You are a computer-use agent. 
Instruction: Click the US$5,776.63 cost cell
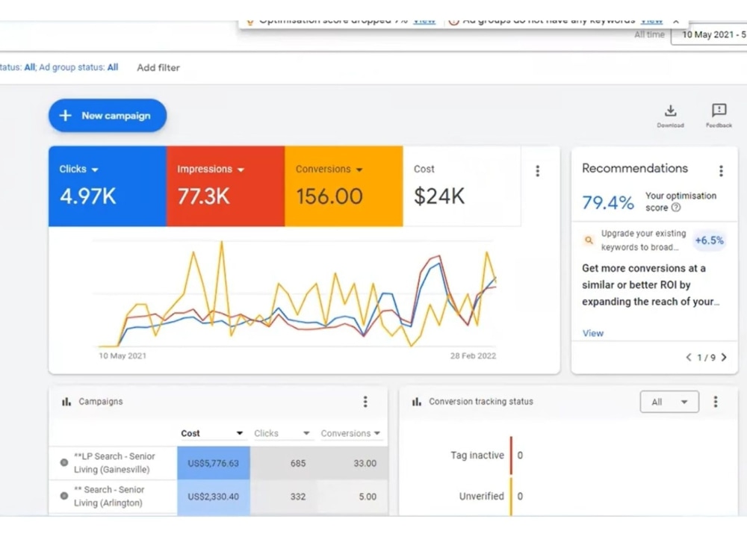click(x=214, y=463)
